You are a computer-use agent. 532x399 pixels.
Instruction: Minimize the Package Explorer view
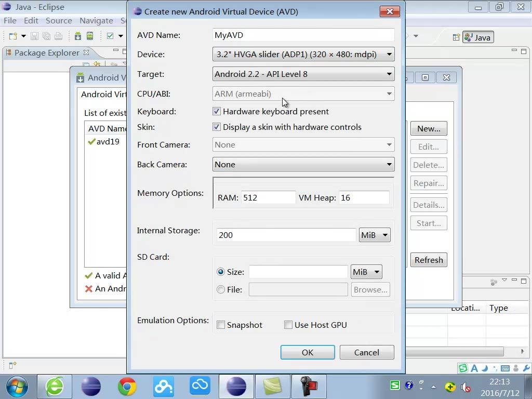click(116, 50)
